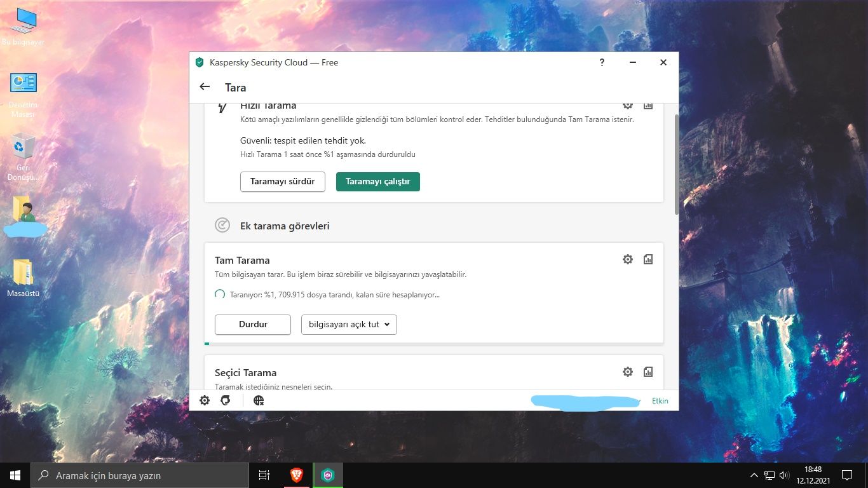Click the 'Ek tarama görevleri' heading
The image size is (868, 488).
pos(285,226)
